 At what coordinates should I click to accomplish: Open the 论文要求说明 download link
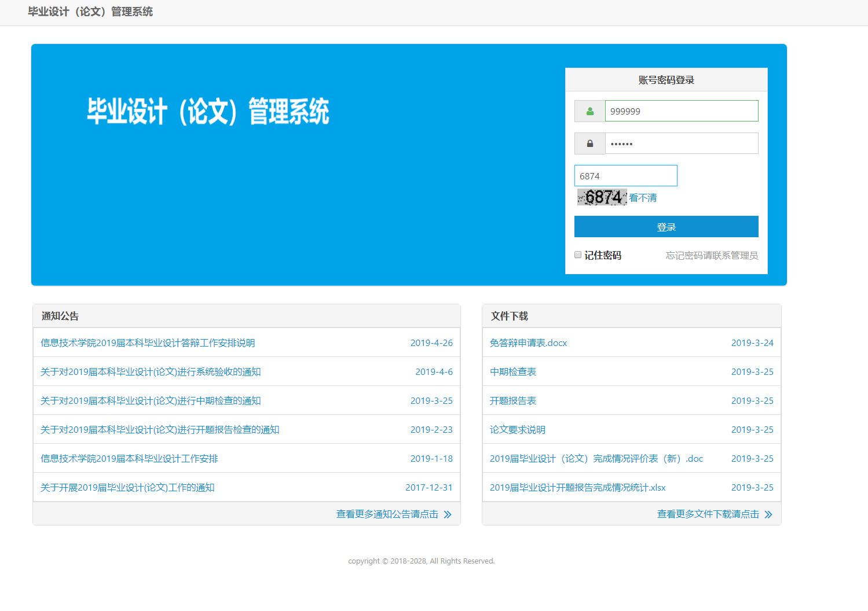[x=517, y=429]
